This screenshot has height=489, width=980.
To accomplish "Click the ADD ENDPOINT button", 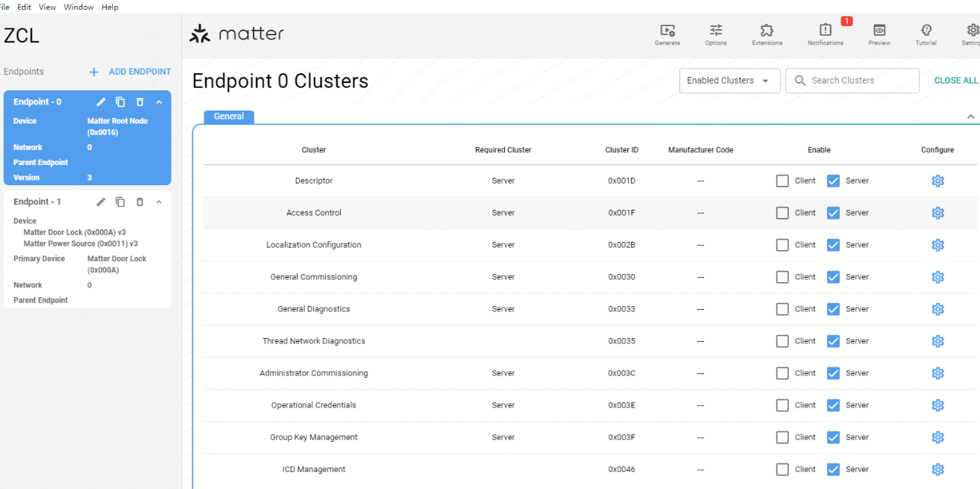I will 130,72.
